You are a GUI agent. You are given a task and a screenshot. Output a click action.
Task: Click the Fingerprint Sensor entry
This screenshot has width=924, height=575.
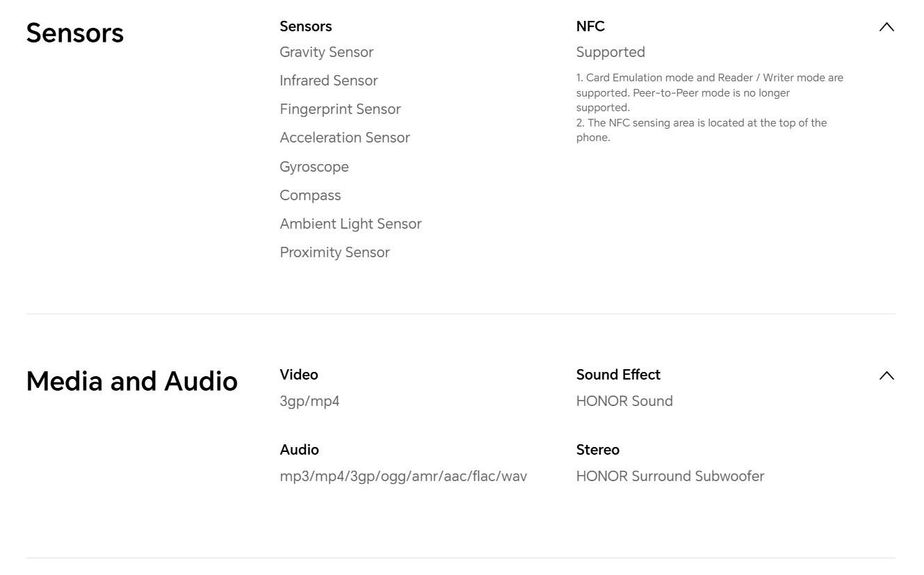click(340, 109)
